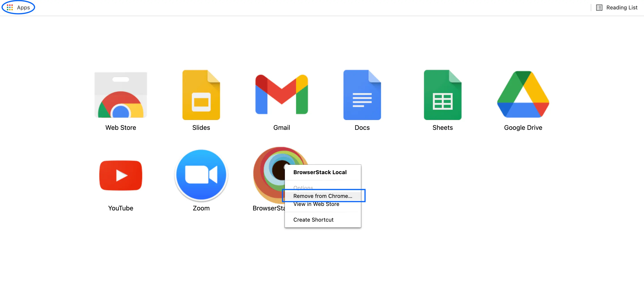644x291 pixels.
Task: Click the Apps shortcut label
Action: pyautogui.click(x=23, y=8)
